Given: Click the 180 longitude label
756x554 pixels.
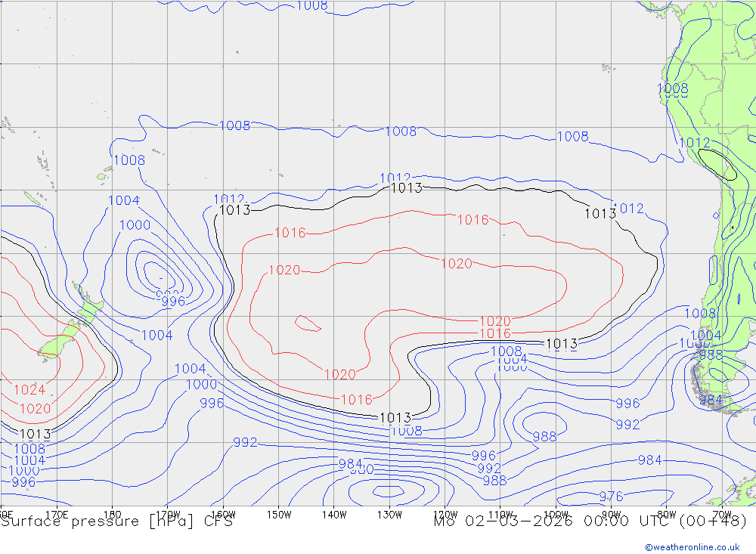Looking at the screenshot, I should pos(113,515).
